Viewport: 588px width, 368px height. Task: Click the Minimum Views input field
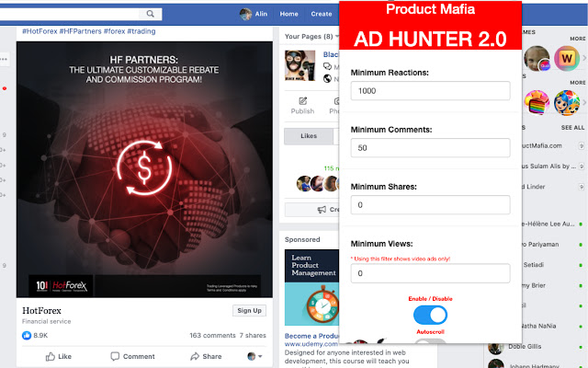[430, 273]
